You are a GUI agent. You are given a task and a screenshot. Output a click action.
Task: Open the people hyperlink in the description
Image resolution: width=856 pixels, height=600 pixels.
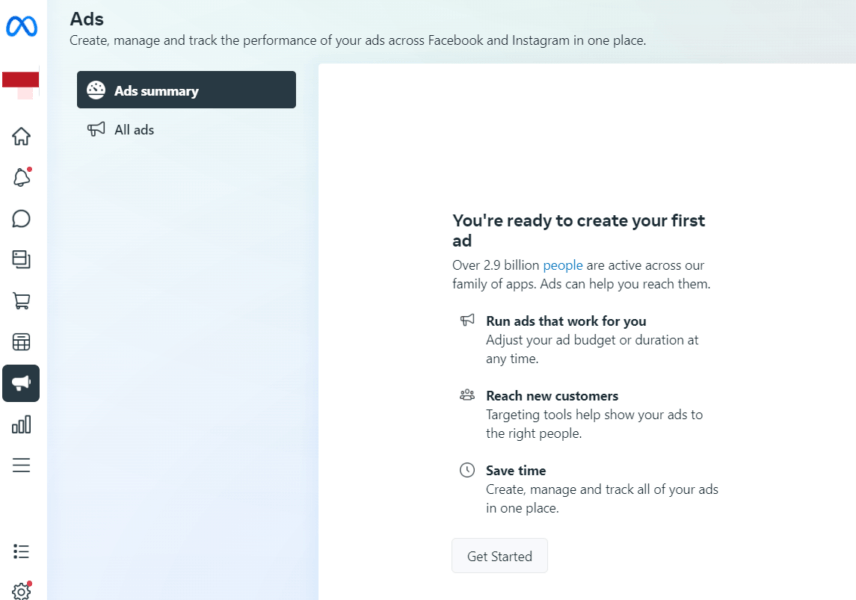563,265
